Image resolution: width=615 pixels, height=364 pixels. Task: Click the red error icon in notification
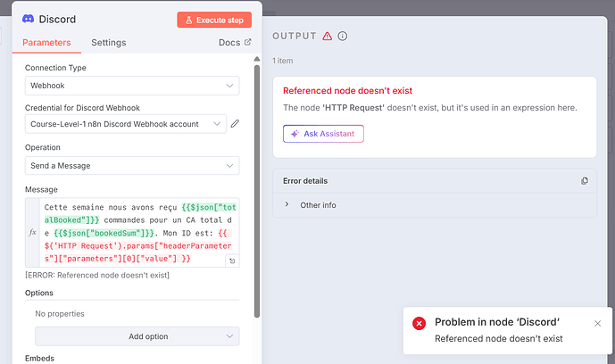(419, 323)
